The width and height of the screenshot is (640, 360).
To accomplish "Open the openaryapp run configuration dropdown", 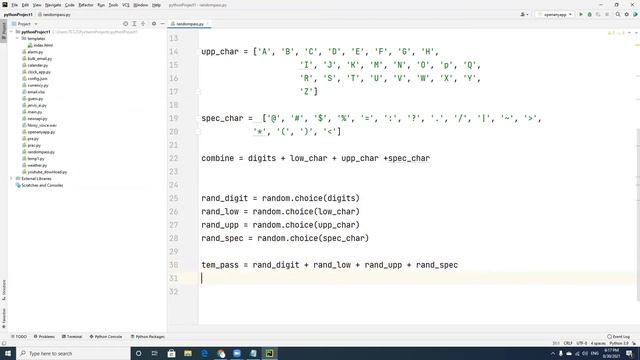I will point(555,14).
